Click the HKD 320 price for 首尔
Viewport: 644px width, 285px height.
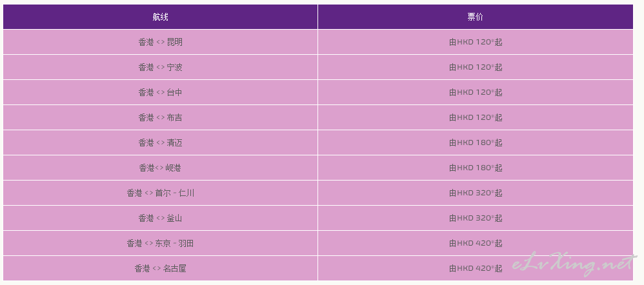point(475,193)
